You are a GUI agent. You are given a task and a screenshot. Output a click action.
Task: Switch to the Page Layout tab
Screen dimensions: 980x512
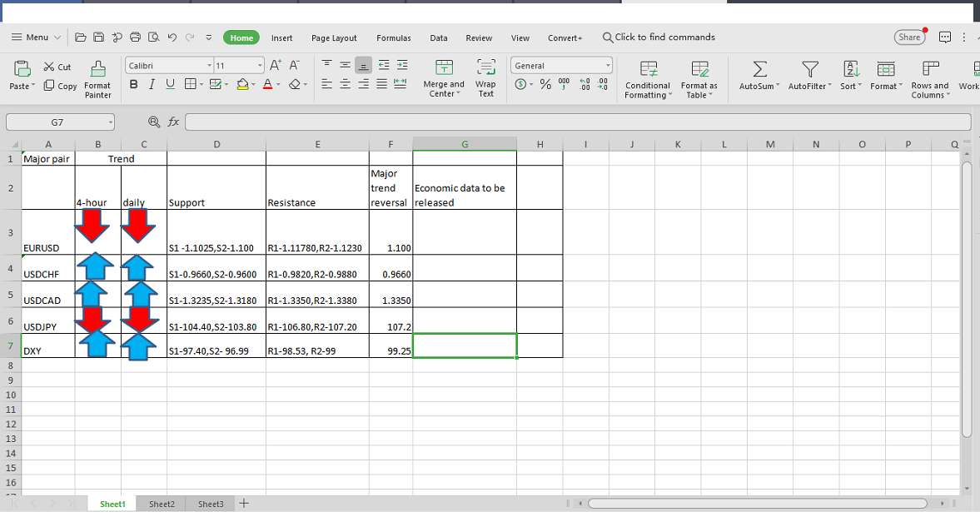[334, 37]
